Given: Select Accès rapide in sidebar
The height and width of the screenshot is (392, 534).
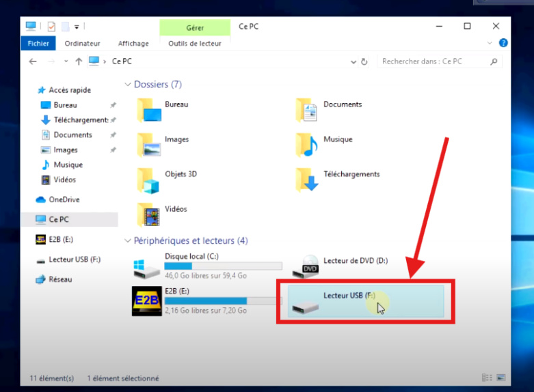Looking at the screenshot, I should click(70, 90).
